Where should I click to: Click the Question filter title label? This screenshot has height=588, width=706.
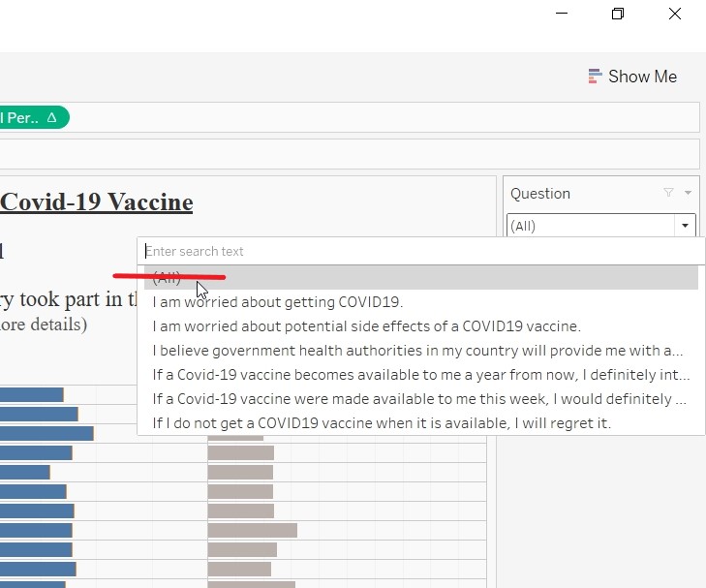pos(540,194)
